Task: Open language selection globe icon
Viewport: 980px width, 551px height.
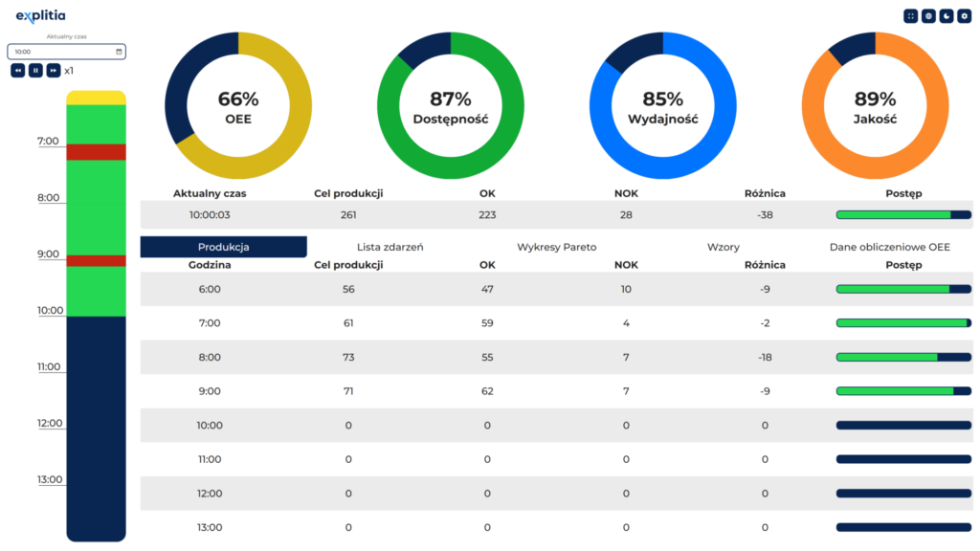Action: [928, 16]
